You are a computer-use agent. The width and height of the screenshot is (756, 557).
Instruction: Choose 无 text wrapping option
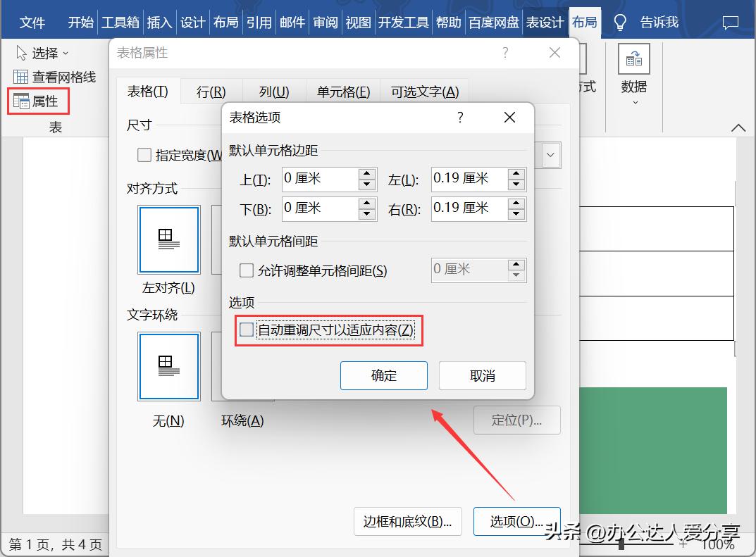coord(168,366)
